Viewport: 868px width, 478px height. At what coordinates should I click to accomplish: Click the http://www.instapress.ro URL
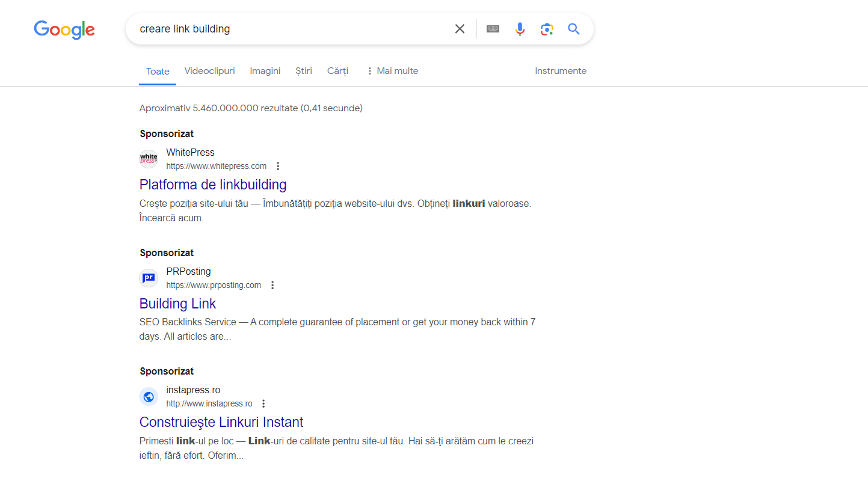(x=209, y=404)
